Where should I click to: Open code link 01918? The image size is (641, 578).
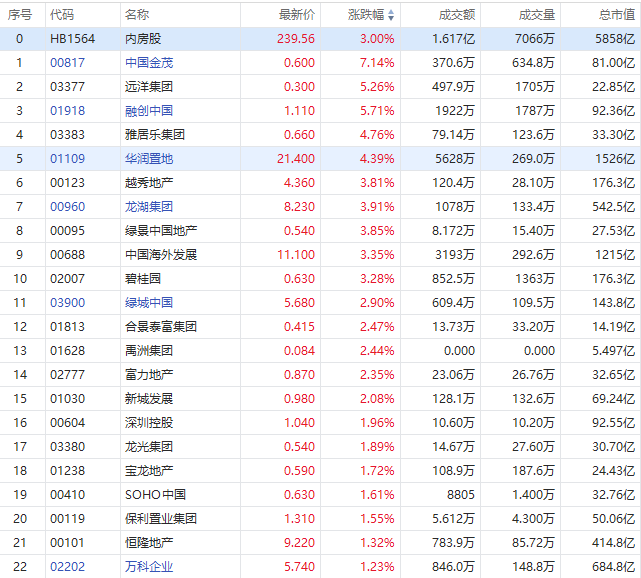pyautogui.click(x=67, y=111)
